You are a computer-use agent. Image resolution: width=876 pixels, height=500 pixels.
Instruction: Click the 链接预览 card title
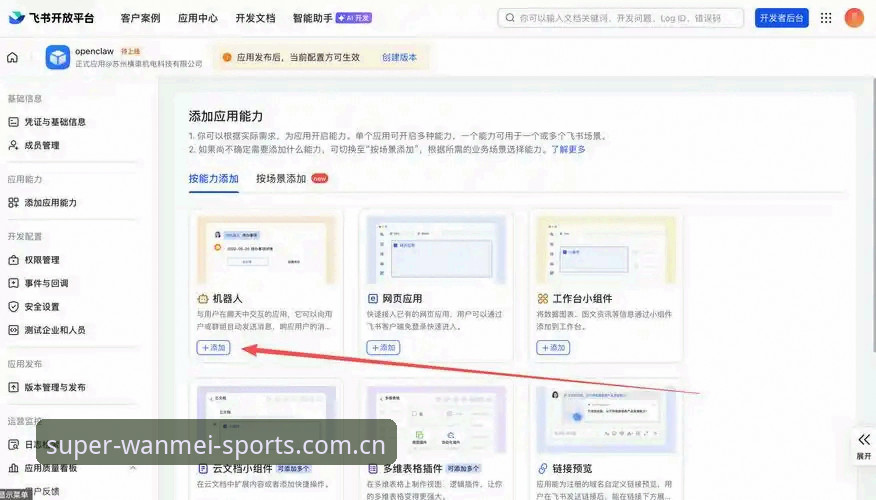click(572, 468)
